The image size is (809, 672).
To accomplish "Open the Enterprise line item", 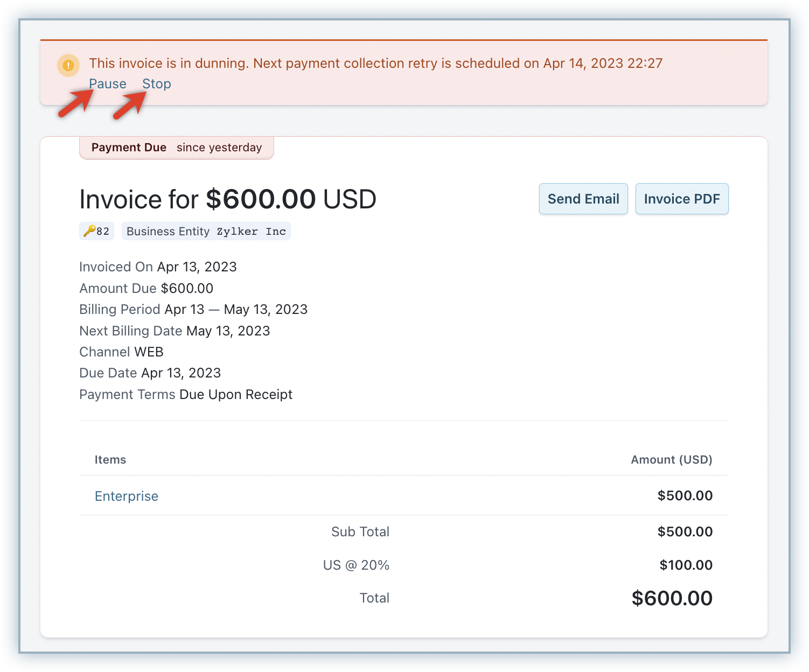I will click(x=127, y=496).
